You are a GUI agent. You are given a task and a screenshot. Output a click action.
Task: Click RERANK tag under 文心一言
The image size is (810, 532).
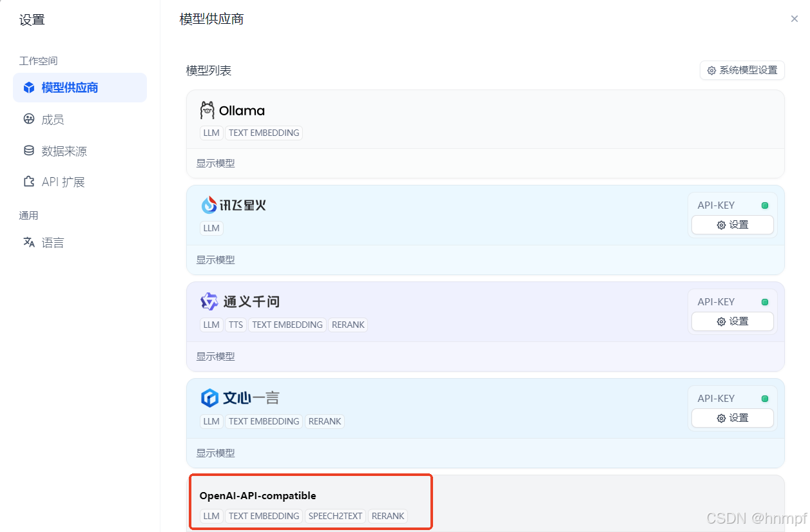coord(325,421)
